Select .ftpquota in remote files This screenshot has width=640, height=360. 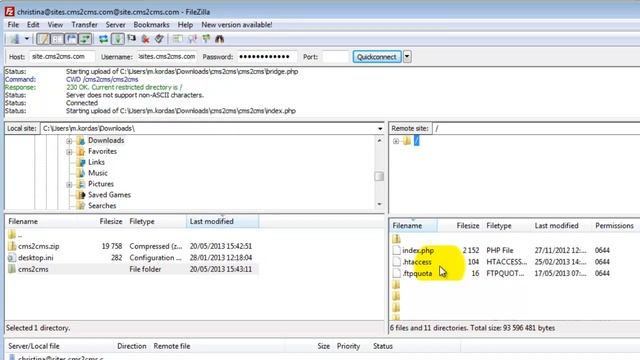[x=417, y=273]
